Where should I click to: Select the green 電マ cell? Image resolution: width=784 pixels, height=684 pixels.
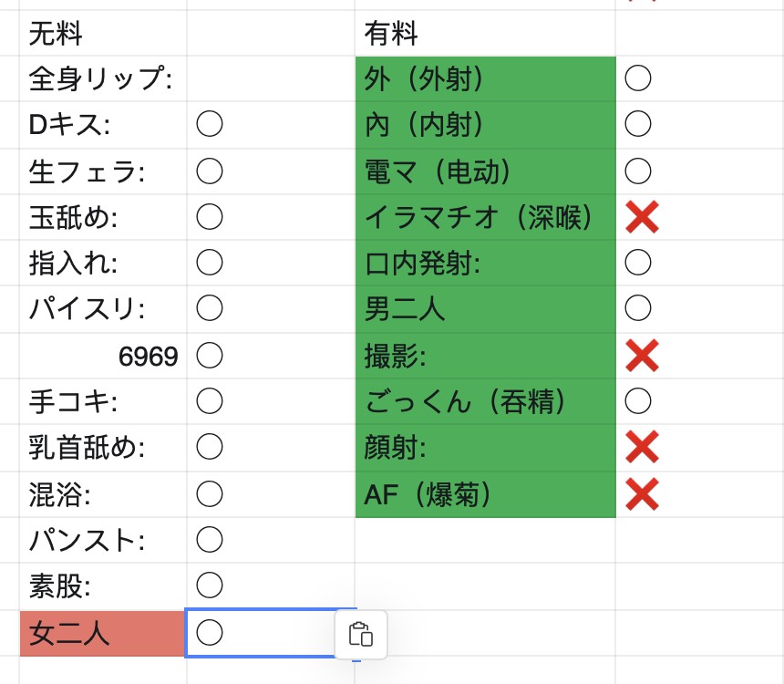(485, 171)
